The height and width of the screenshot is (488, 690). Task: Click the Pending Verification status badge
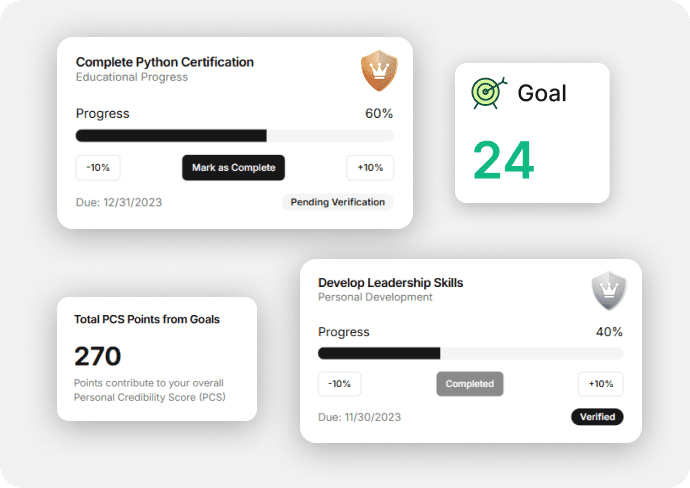pos(338,202)
